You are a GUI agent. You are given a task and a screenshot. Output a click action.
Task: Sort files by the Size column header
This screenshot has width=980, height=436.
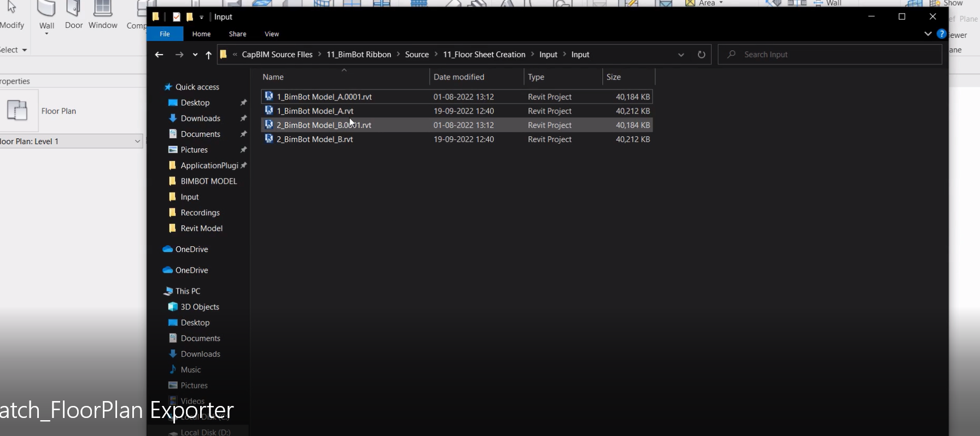tap(628, 77)
